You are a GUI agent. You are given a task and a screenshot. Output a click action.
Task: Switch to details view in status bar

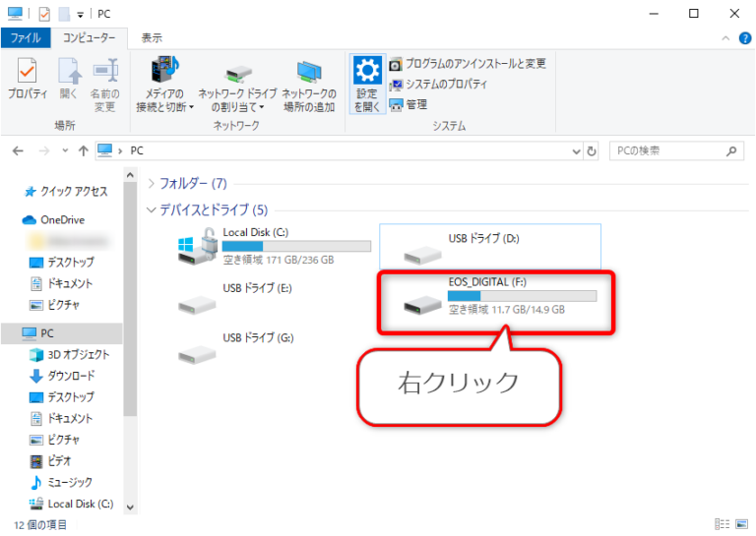point(722,524)
